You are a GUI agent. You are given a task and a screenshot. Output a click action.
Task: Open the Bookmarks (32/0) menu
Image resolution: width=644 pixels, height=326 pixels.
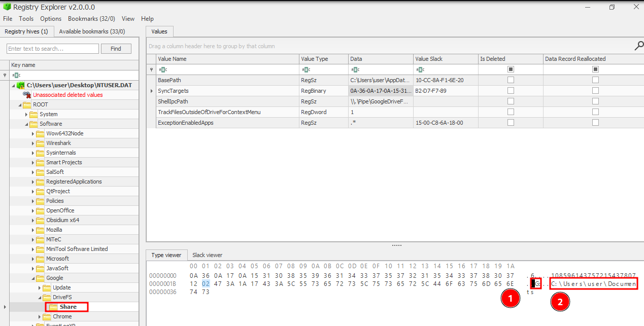pyautogui.click(x=91, y=19)
